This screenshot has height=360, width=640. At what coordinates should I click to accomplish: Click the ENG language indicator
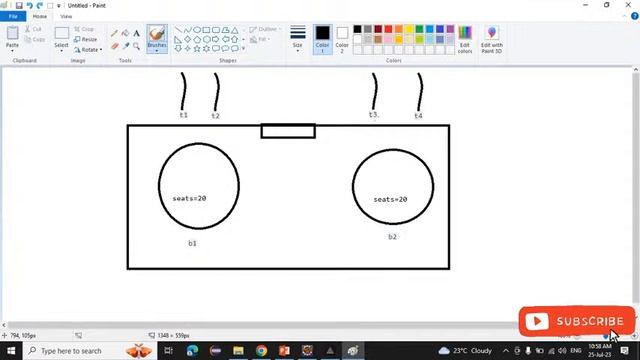click(576, 351)
